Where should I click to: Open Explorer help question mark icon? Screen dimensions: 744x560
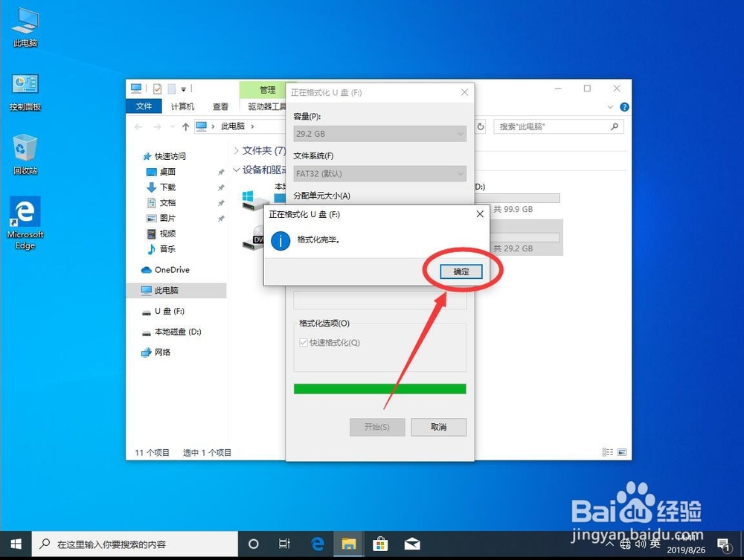624,107
